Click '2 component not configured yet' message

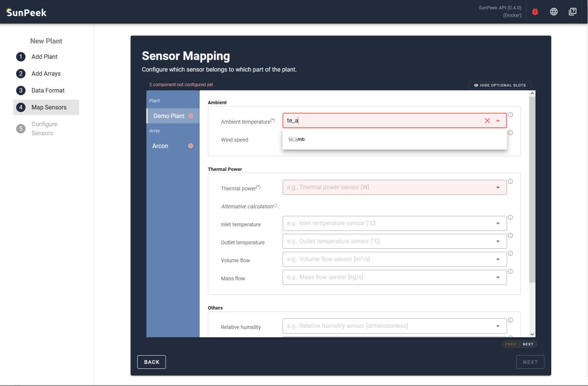[181, 85]
